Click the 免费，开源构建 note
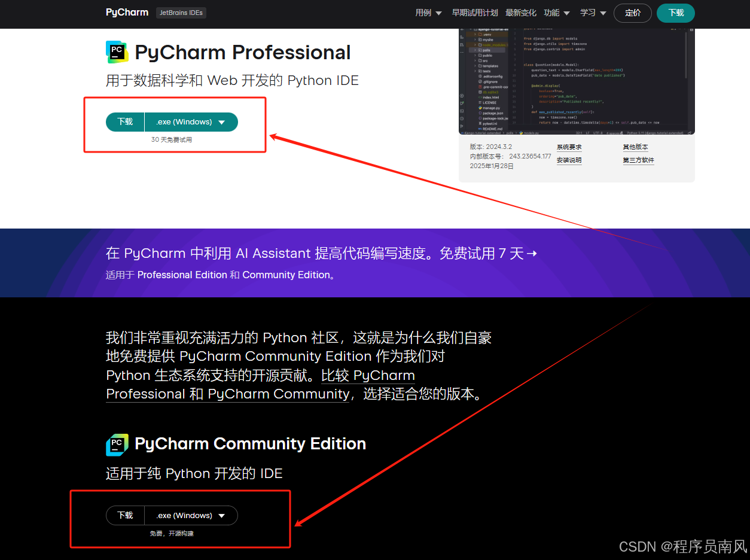 (172, 533)
